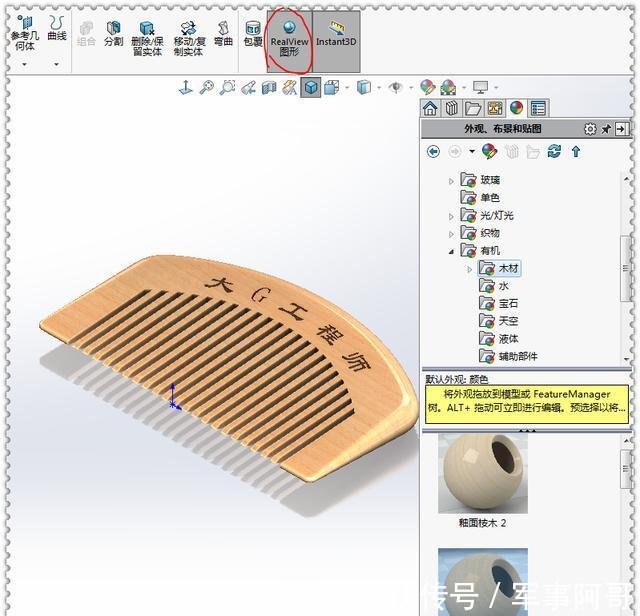Refresh the appearances library

click(554, 151)
